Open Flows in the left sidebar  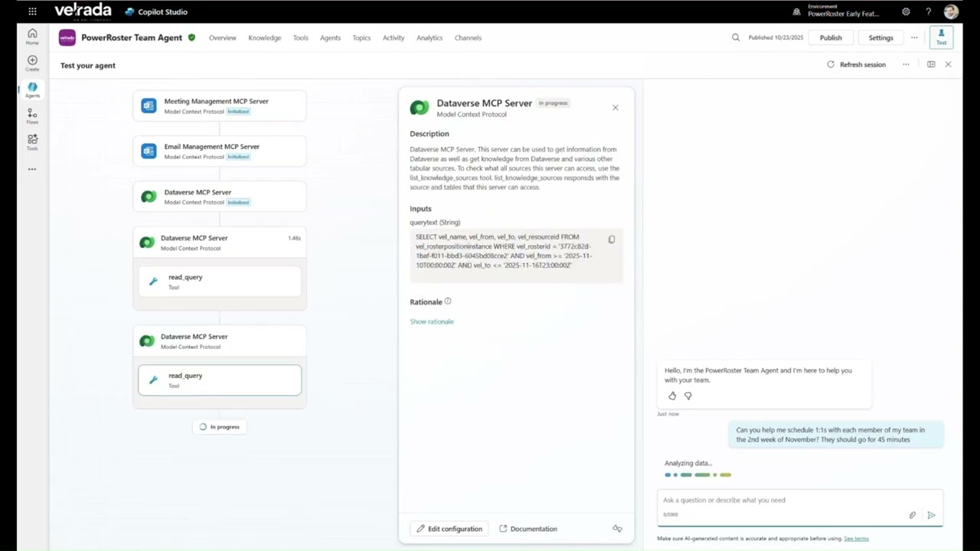tap(32, 116)
